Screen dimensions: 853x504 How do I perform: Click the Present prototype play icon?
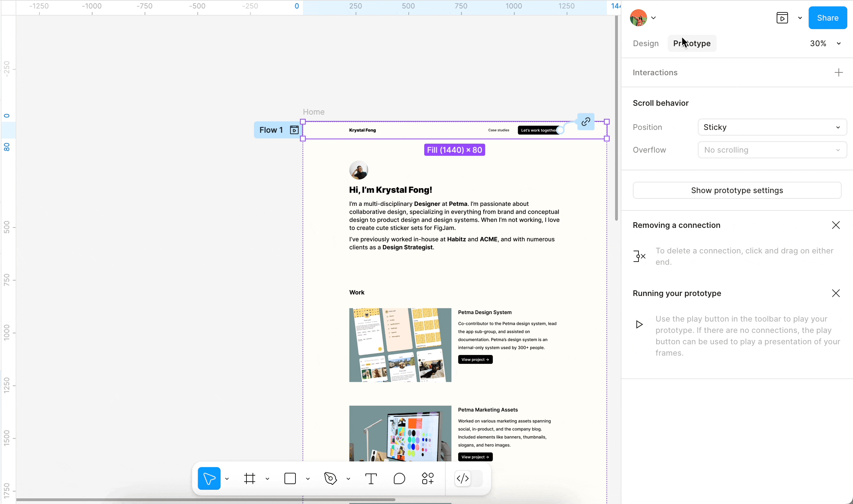pos(782,18)
